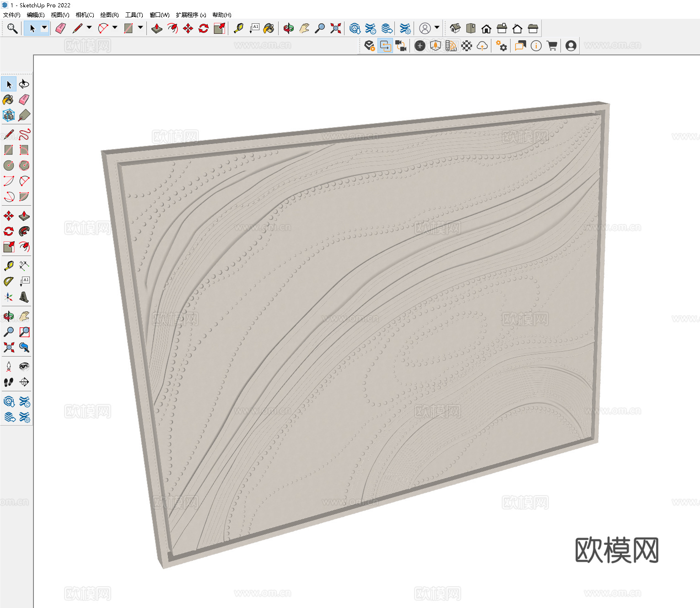The height and width of the screenshot is (608, 700).
Task: Click the SketchUp user profile circle icon
Action: click(x=425, y=28)
